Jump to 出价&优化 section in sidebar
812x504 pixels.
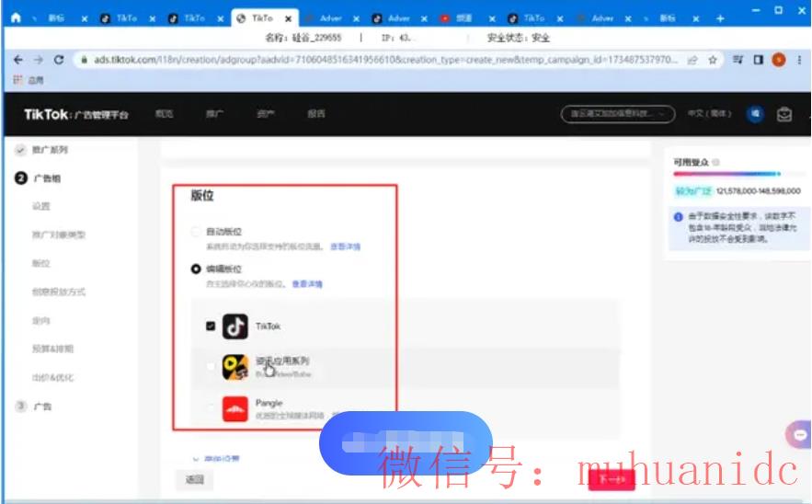coord(52,378)
